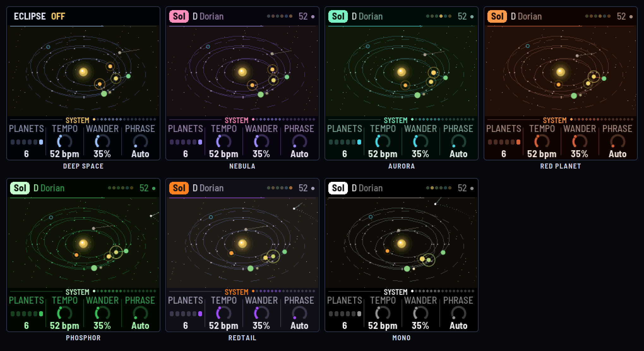
Task: Toggle the status dot after 52 in Aurora header
Action: point(472,16)
